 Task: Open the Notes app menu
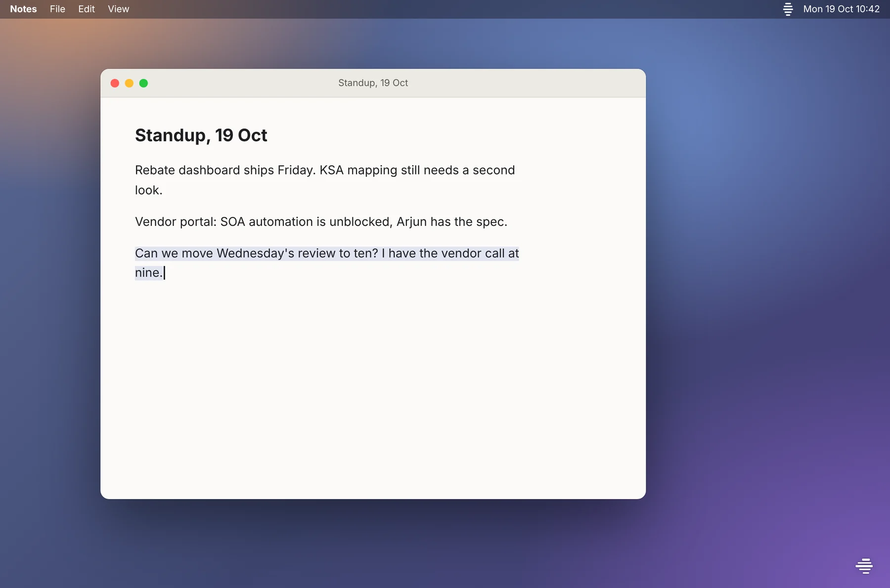[x=23, y=9]
